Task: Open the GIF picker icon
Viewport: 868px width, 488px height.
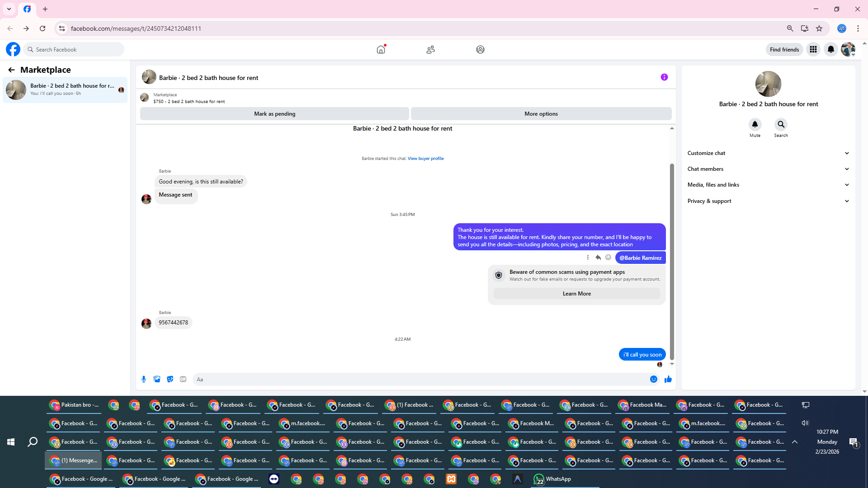Action: click(183, 380)
